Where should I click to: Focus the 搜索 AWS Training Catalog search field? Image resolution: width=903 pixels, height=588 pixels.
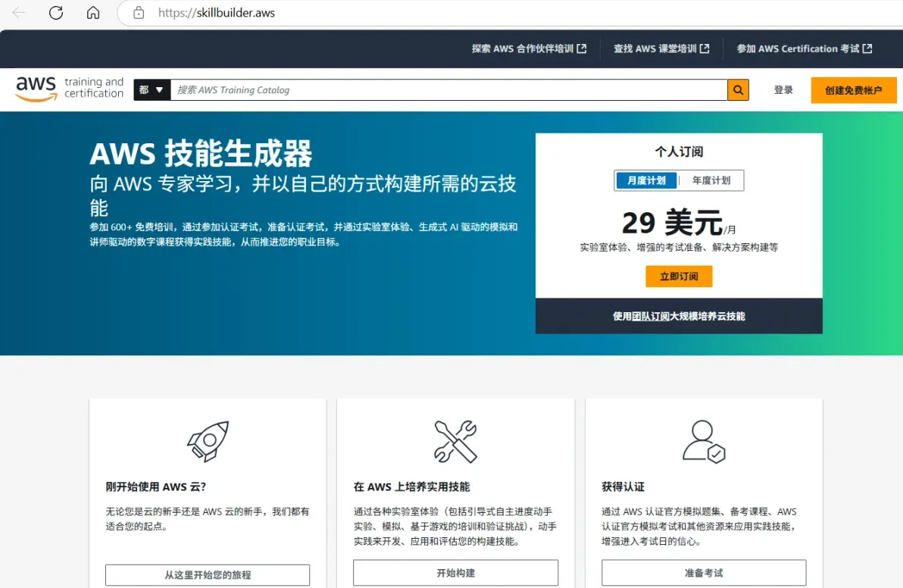coord(448,90)
